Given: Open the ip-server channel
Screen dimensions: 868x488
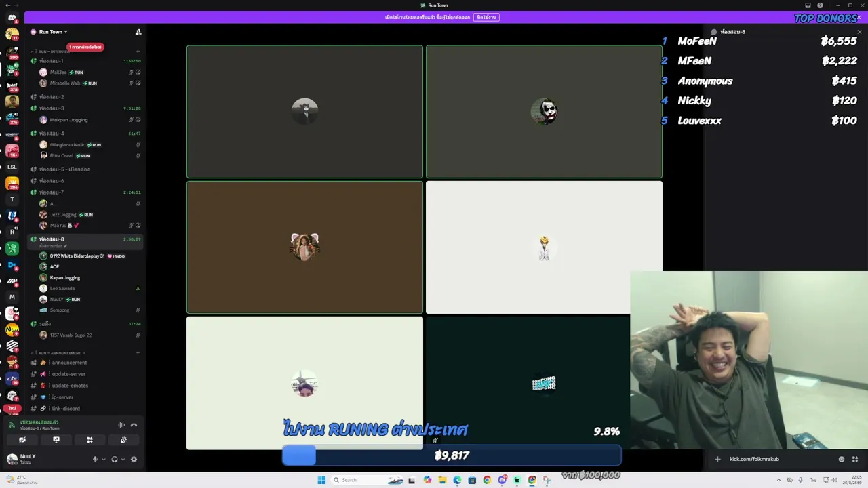Looking at the screenshot, I should click(85, 397).
